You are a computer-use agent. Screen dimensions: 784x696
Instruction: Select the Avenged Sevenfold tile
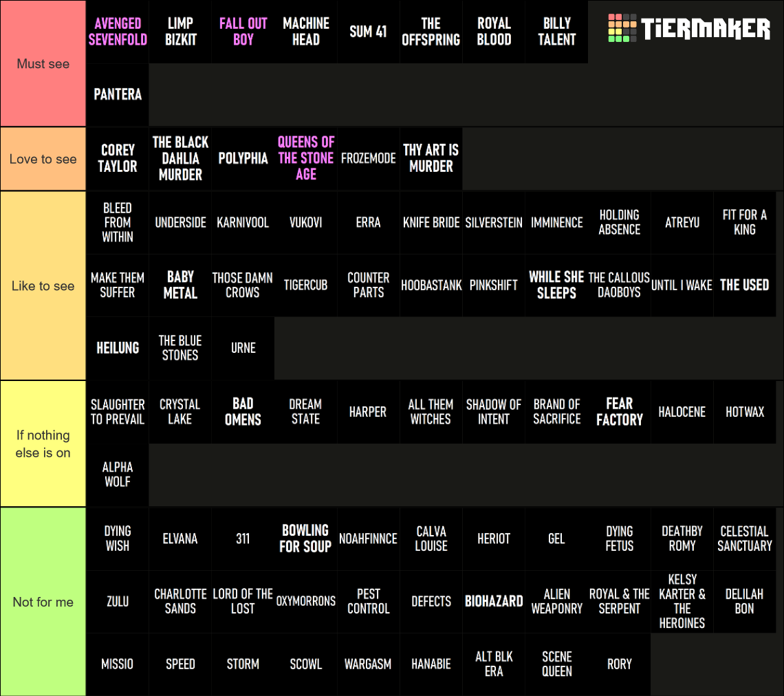click(118, 32)
